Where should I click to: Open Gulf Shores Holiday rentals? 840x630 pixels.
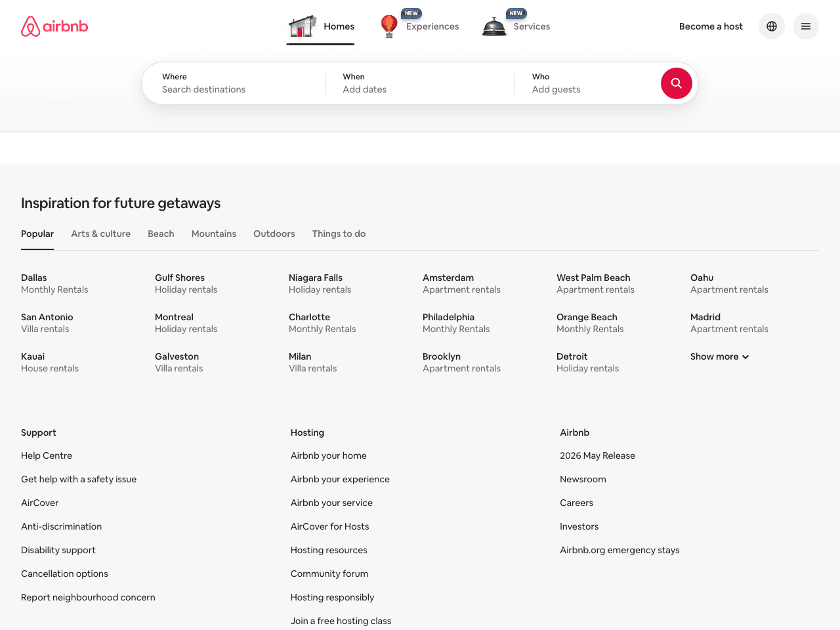tap(186, 283)
